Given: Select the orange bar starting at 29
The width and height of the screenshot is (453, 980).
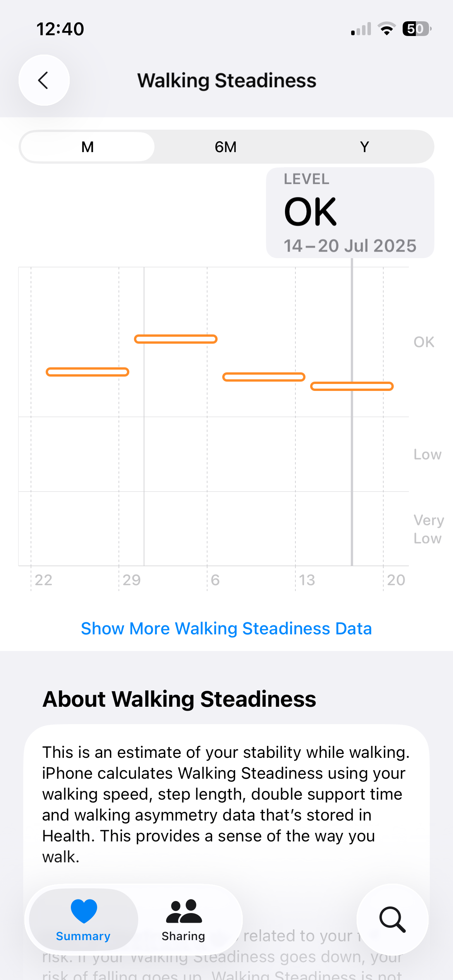Looking at the screenshot, I should coord(176,339).
